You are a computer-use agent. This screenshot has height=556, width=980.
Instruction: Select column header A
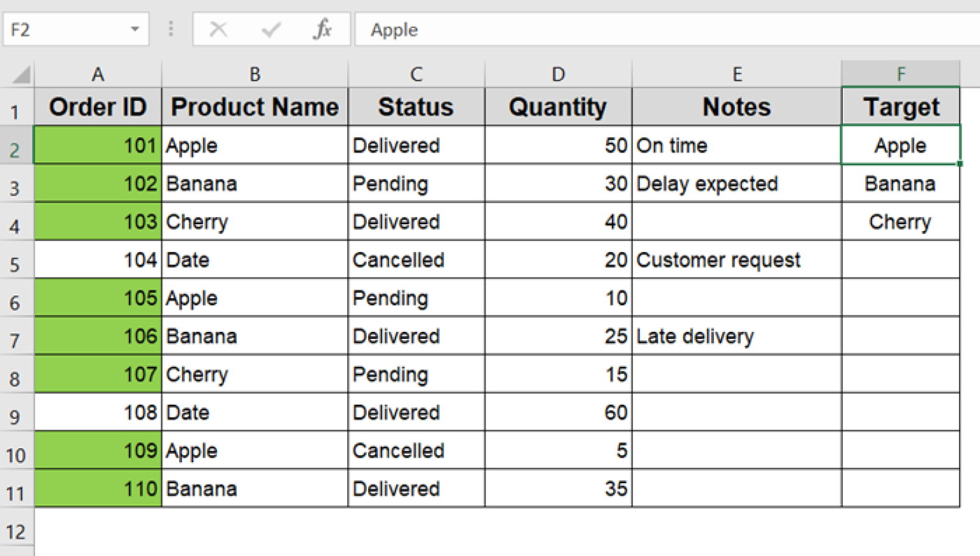coord(98,73)
